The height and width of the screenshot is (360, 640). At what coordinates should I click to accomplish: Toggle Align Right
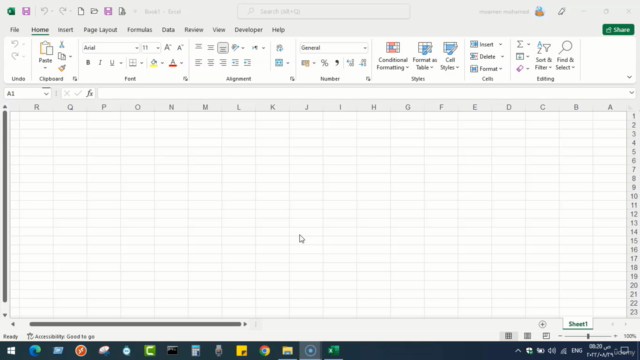(223, 63)
